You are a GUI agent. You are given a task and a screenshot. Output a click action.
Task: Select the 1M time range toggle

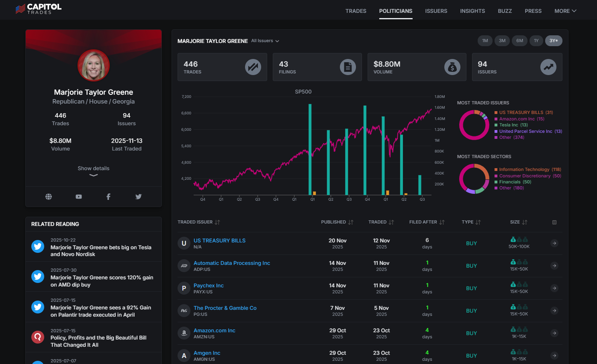[x=485, y=41]
